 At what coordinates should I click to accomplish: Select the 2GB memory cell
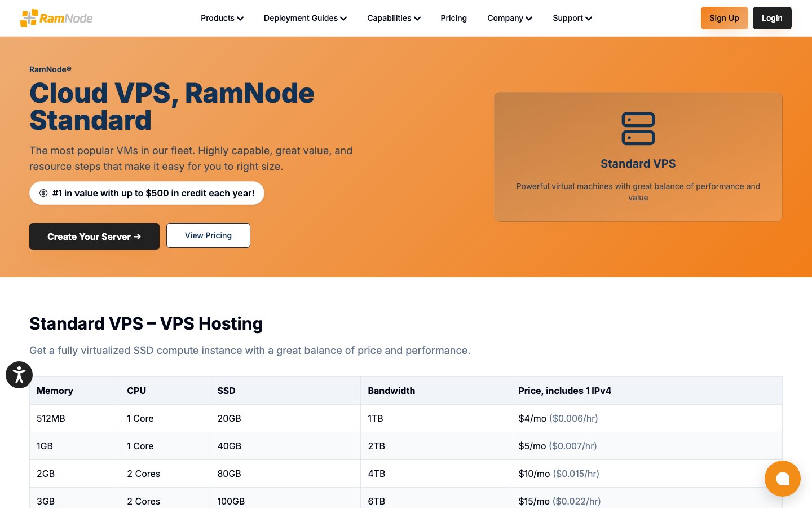(x=74, y=474)
